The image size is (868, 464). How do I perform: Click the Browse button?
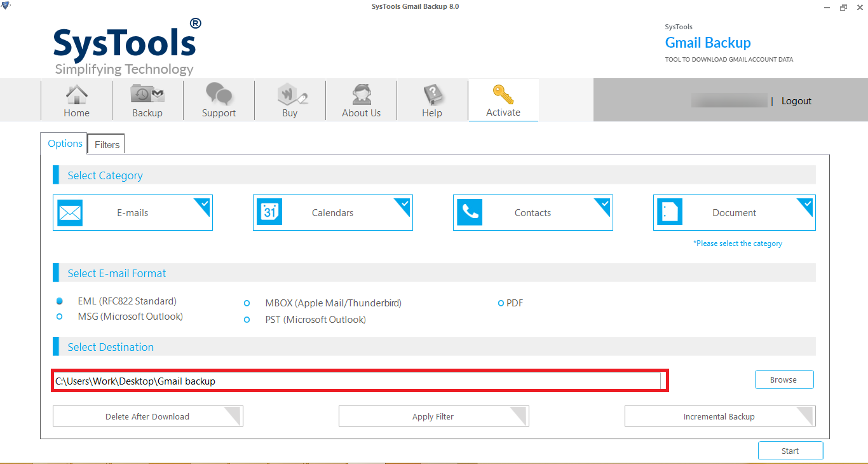click(784, 379)
